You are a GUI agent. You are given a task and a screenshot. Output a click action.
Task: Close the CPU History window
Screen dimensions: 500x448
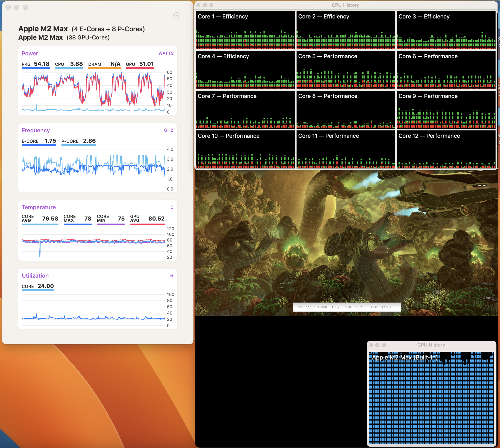[x=199, y=5]
